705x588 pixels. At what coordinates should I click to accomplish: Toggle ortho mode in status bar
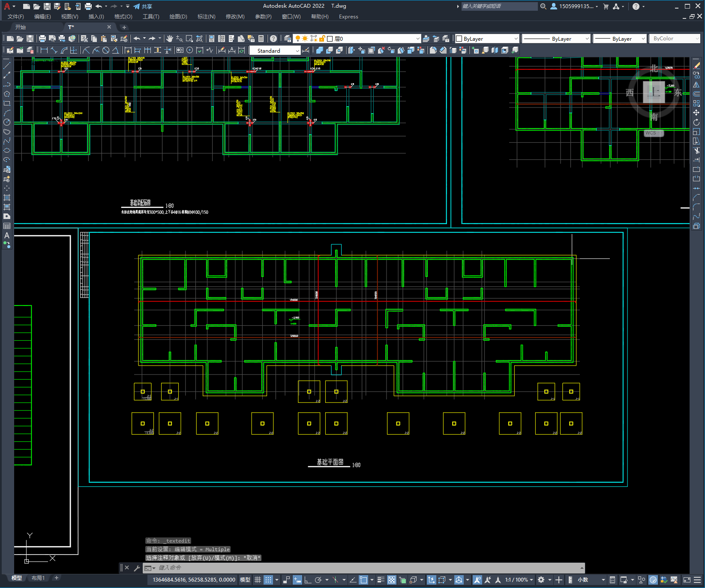[308, 580]
